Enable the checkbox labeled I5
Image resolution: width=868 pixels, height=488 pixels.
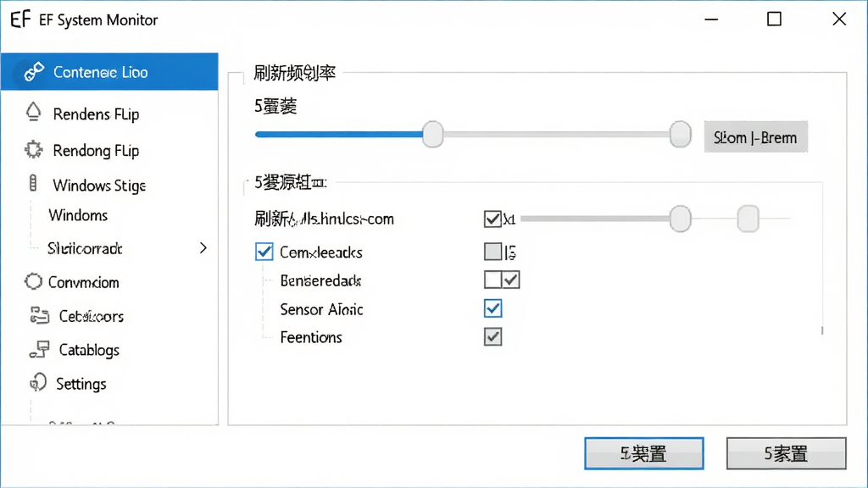[x=492, y=252]
